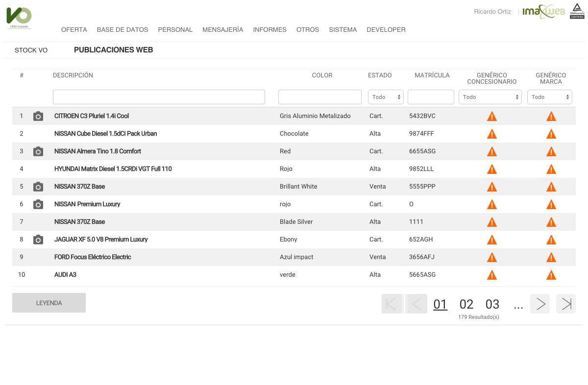Open Genérico Marca warning for FORD Focus
The height and width of the screenshot is (385, 588).
pos(551,257)
